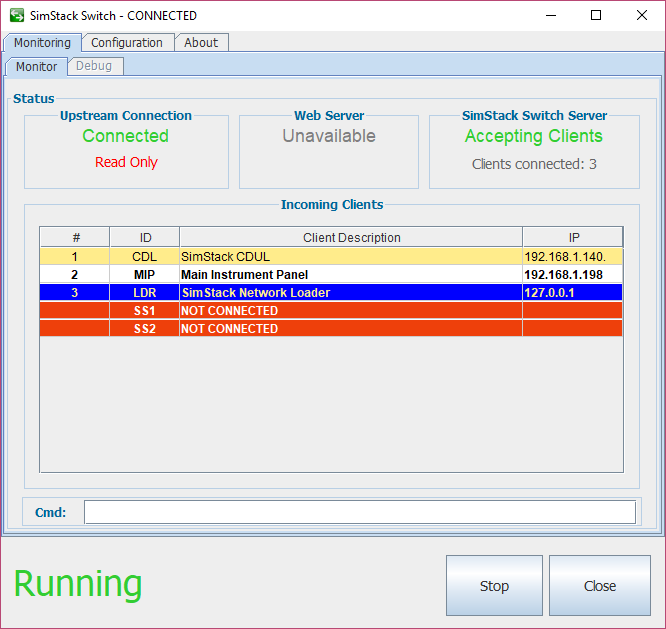Select the SimStack Network Loader description cell
The width and height of the screenshot is (666, 629).
pyautogui.click(x=351, y=293)
